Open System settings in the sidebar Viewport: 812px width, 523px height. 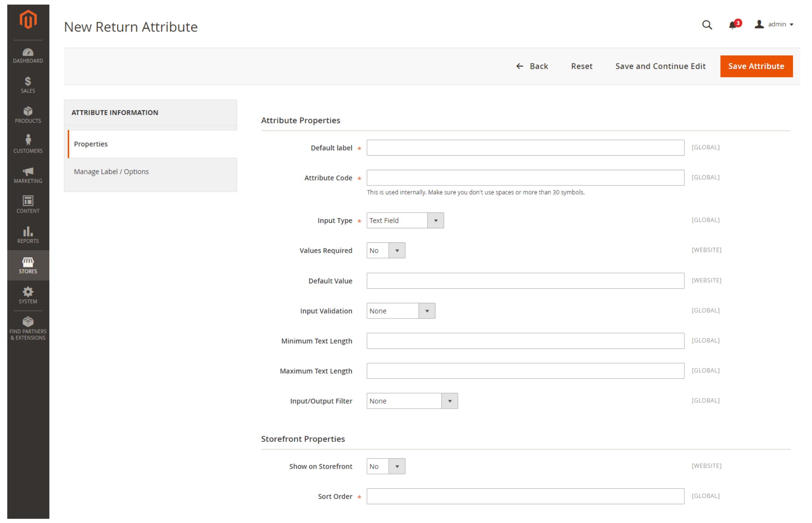(x=27, y=295)
